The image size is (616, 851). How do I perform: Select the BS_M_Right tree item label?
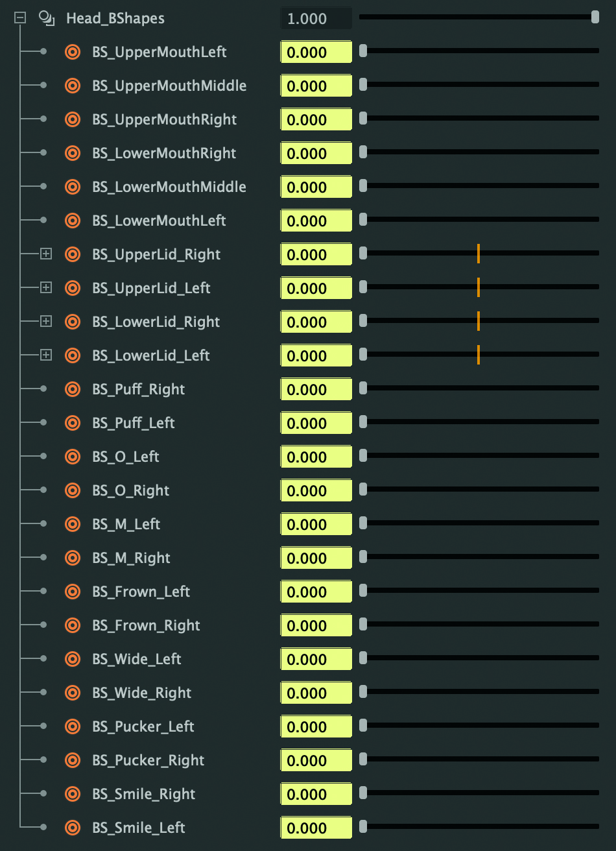tap(132, 558)
